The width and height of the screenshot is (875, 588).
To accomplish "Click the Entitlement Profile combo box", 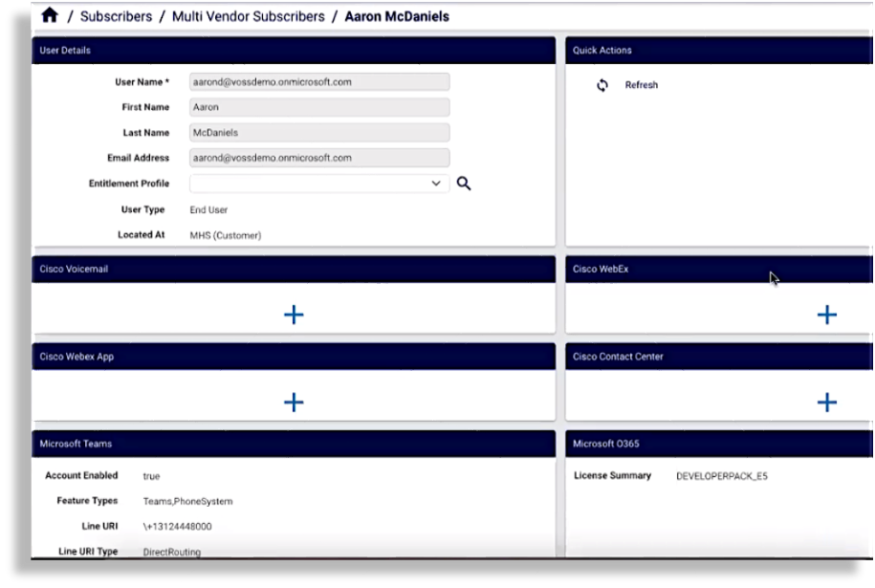I will point(319,183).
